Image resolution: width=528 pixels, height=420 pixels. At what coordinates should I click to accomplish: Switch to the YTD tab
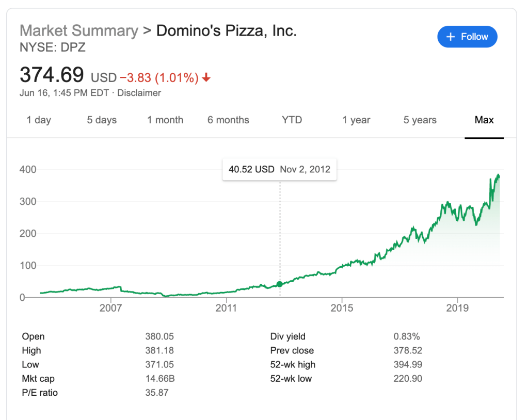(x=292, y=120)
